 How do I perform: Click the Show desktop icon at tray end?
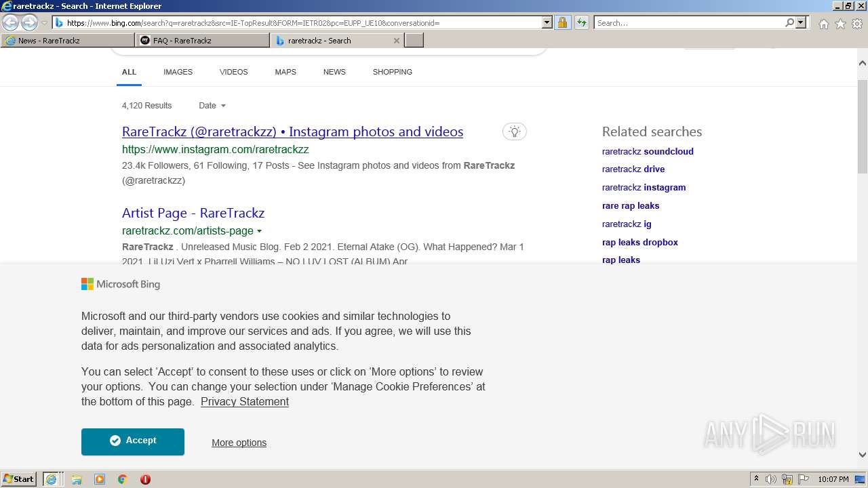coord(861,479)
